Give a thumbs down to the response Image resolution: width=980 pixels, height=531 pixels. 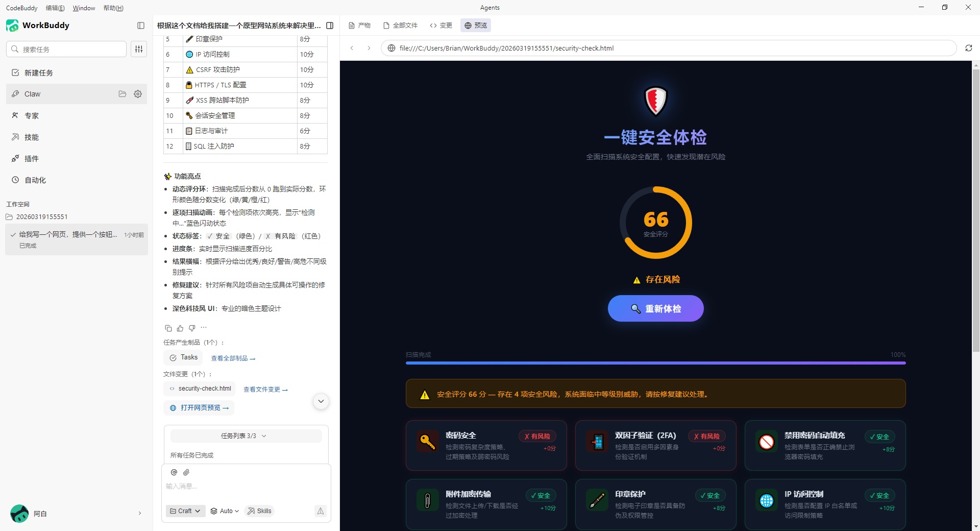[192, 328]
